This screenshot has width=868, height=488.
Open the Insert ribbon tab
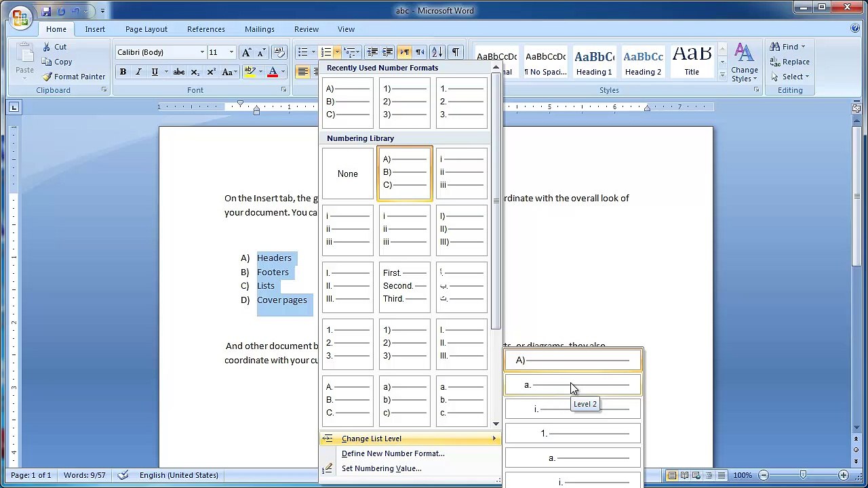(x=95, y=29)
